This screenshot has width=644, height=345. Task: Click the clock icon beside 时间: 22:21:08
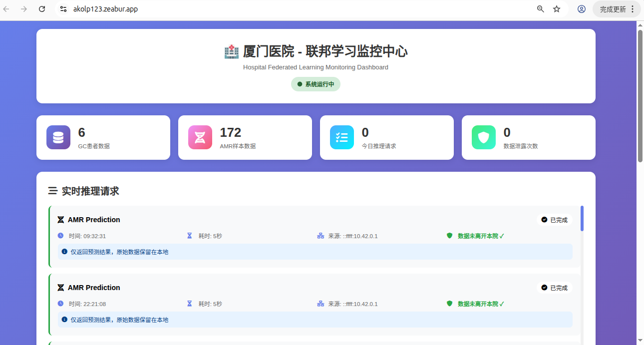tap(61, 304)
